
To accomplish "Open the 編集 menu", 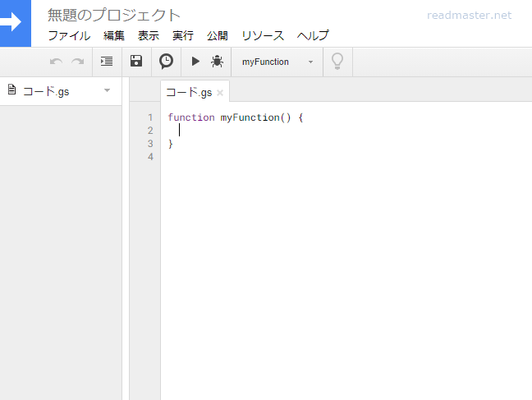I will point(114,35).
